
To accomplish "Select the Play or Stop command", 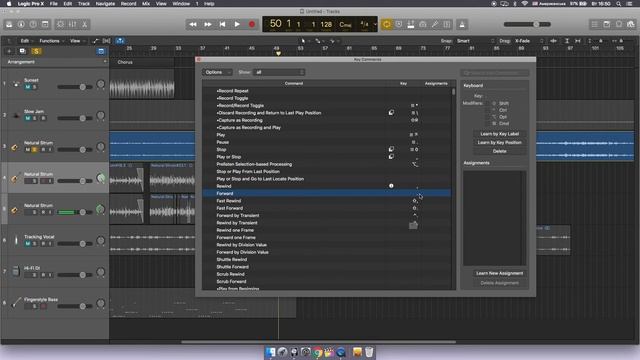I will pyautogui.click(x=327, y=157).
